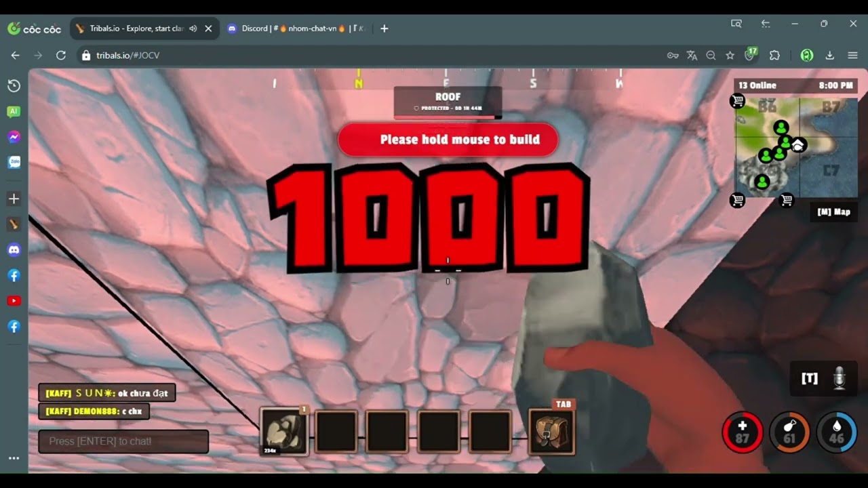Click the [T] push-to-talk key hint
This screenshot has height=488, width=868.
pos(809,378)
